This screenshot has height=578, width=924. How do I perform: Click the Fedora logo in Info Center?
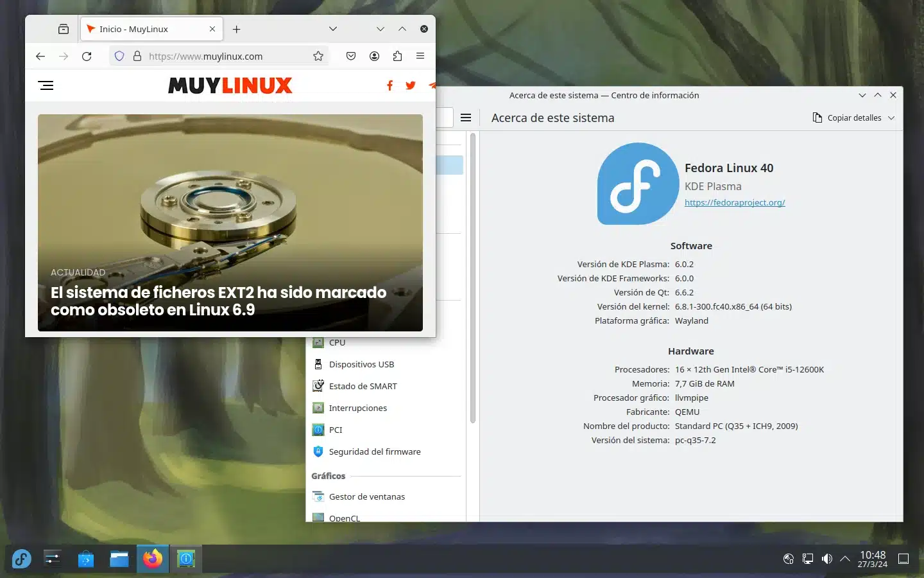(638, 184)
